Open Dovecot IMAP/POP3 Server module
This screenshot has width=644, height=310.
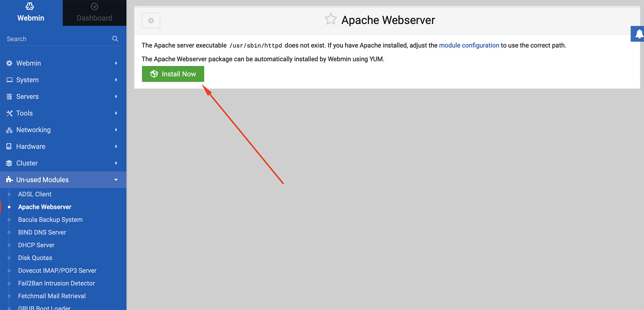(x=57, y=270)
